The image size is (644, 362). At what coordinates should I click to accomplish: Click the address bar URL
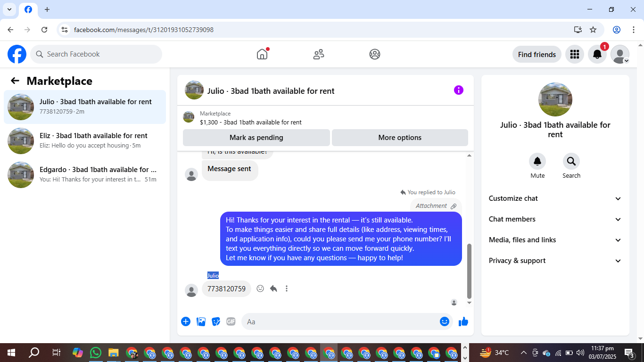pos(144,30)
